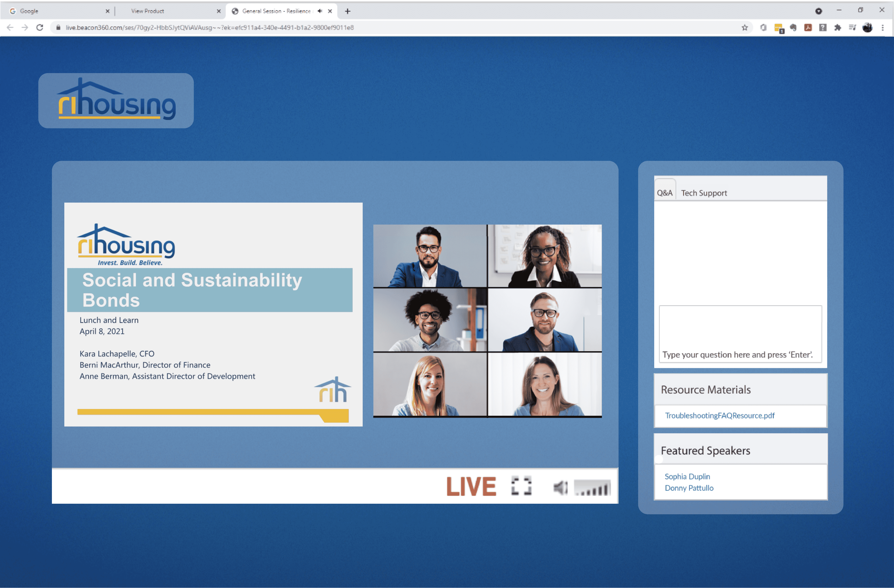Open the Chrome profile avatar
The width and height of the screenshot is (894, 588).
coord(867,27)
